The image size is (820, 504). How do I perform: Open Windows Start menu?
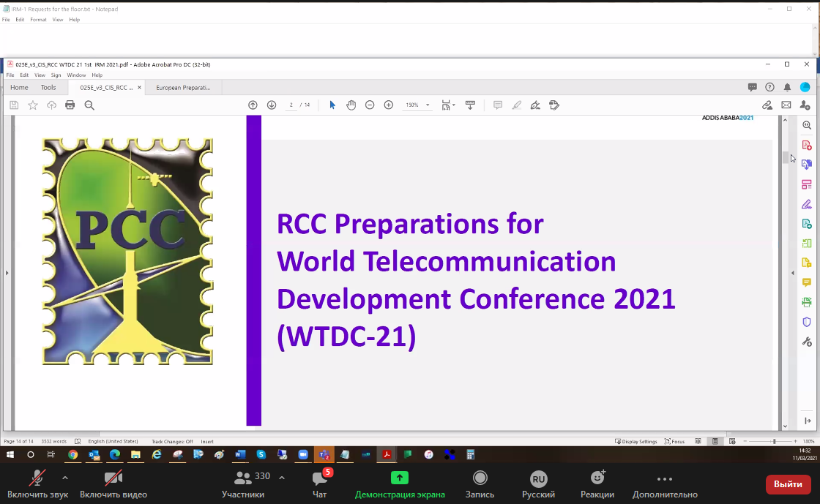(x=10, y=454)
